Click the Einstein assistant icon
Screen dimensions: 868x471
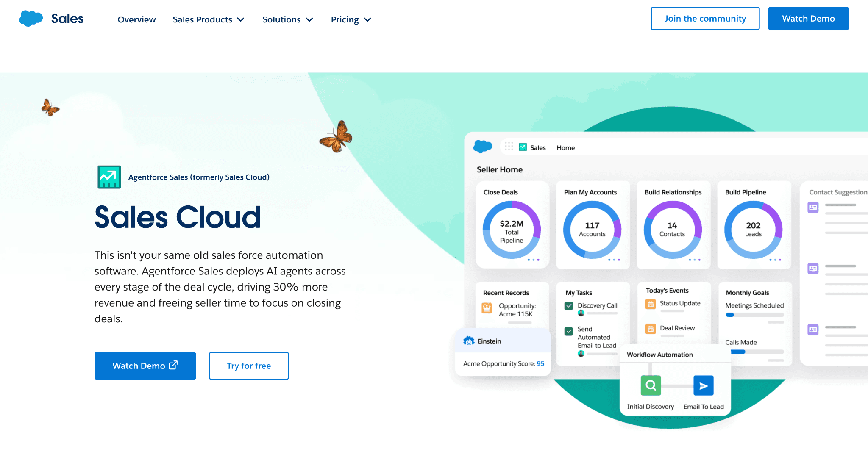pyautogui.click(x=469, y=341)
